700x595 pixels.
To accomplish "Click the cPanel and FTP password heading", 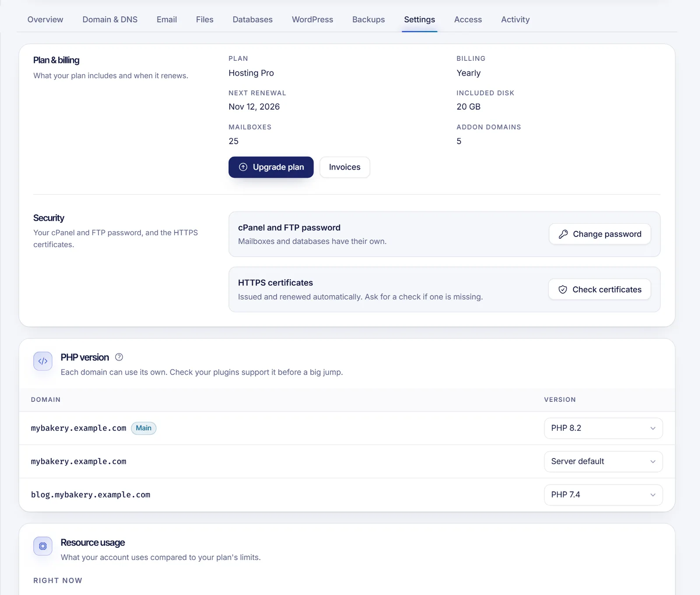I will coord(289,228).
